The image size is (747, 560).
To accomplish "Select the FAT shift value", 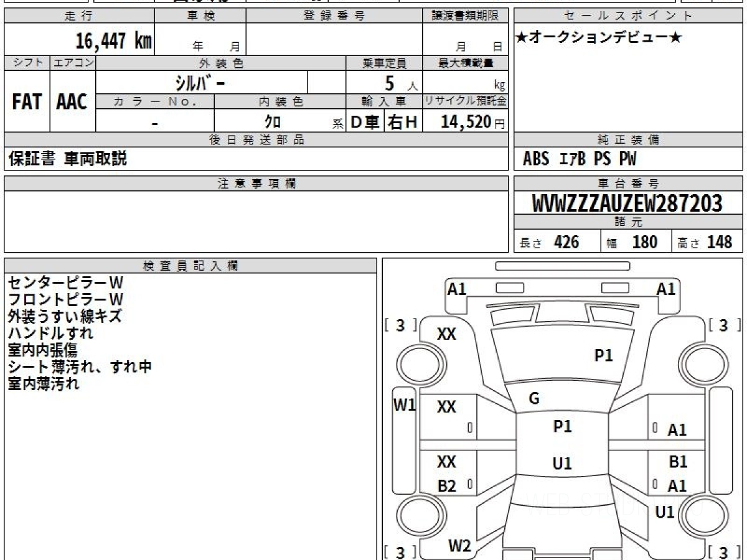I will (x=27, y=101).
